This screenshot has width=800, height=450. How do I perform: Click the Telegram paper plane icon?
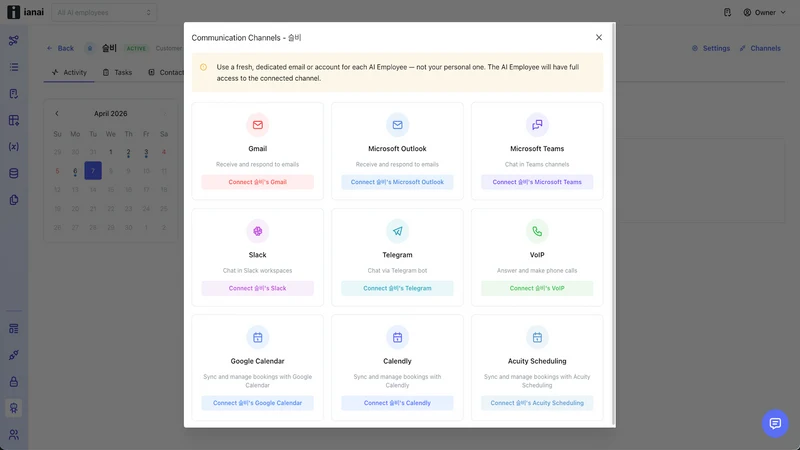397,231
